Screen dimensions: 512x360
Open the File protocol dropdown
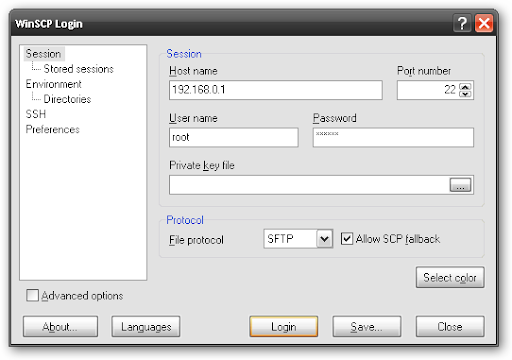coord(324,239)
